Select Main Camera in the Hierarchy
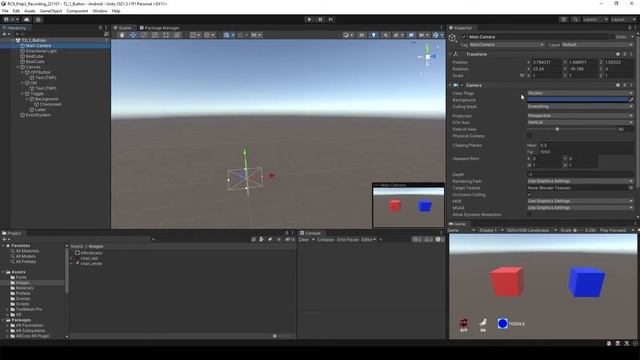This screenshot has height=360, width=640. pyautogui.click(x=38, y=46)
